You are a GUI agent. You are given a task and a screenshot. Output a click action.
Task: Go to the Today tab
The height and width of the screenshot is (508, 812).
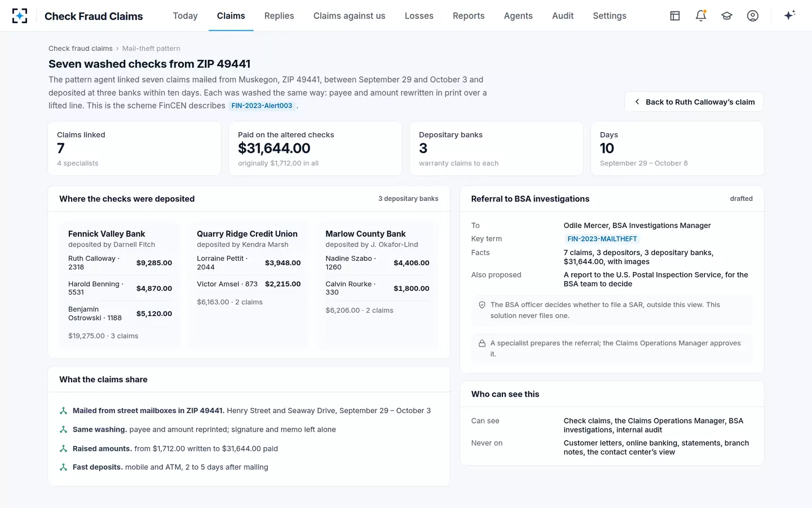pos(185,16)
